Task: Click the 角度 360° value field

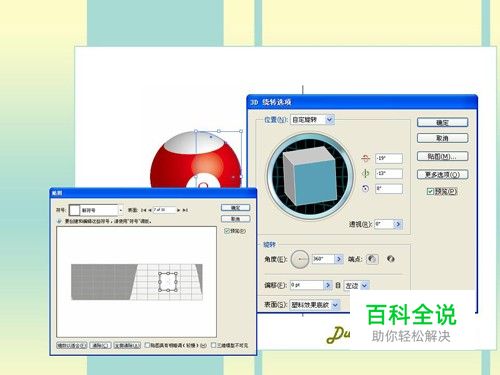Action: click(x=323, y=259)
